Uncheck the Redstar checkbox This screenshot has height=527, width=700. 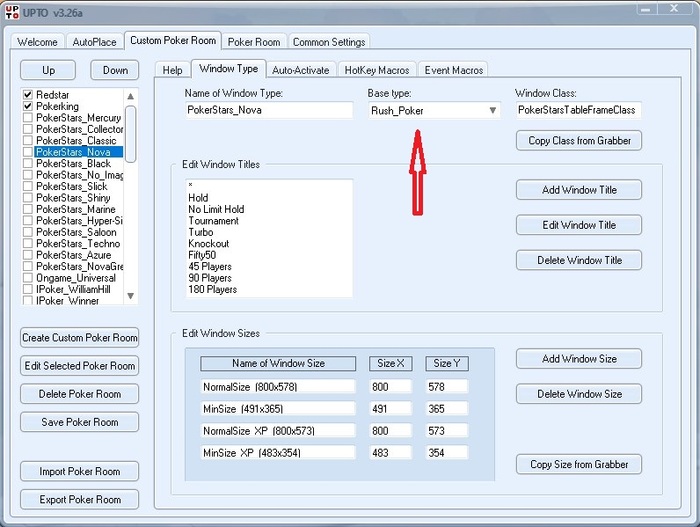coord(28,95)
